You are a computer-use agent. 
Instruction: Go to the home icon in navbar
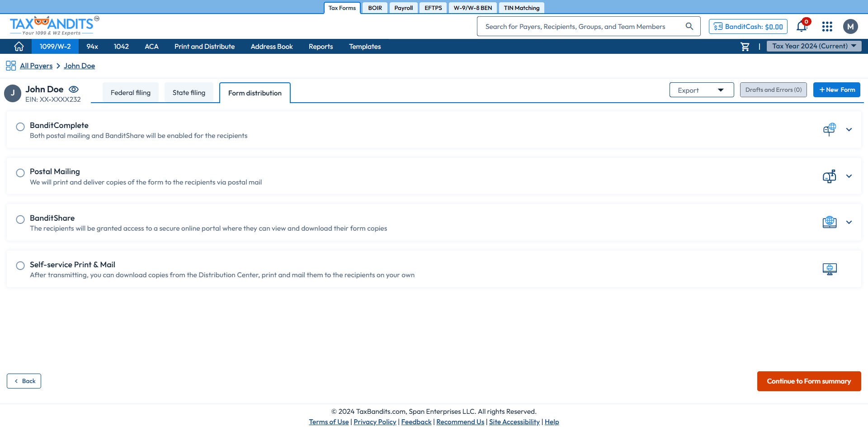pos(19,47)
